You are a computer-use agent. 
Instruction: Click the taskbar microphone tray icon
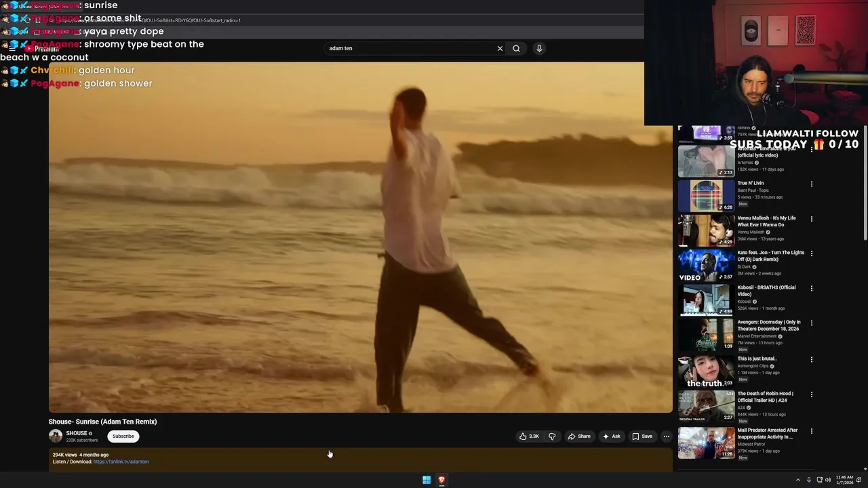(808, 480)
